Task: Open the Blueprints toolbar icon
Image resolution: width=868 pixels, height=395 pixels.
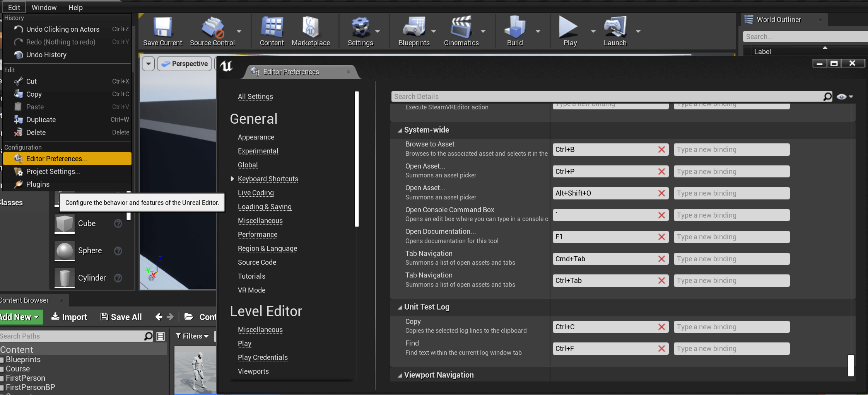Action: coord(414,32)
